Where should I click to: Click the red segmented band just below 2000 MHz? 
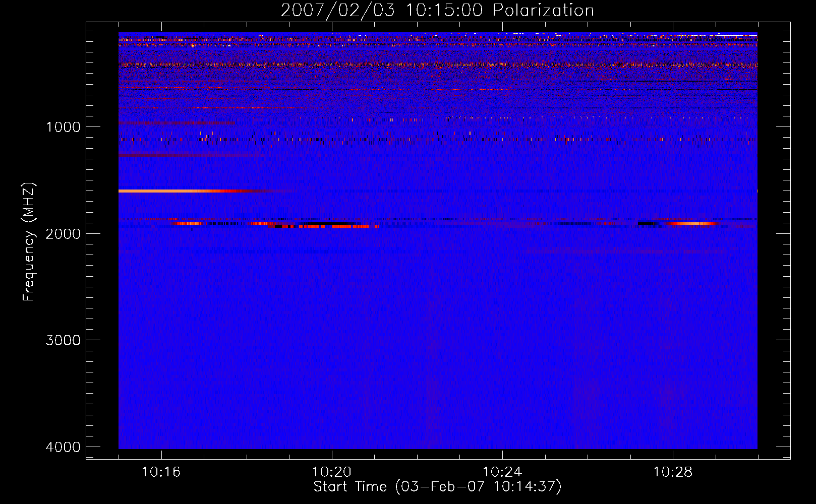pos(323,226)
